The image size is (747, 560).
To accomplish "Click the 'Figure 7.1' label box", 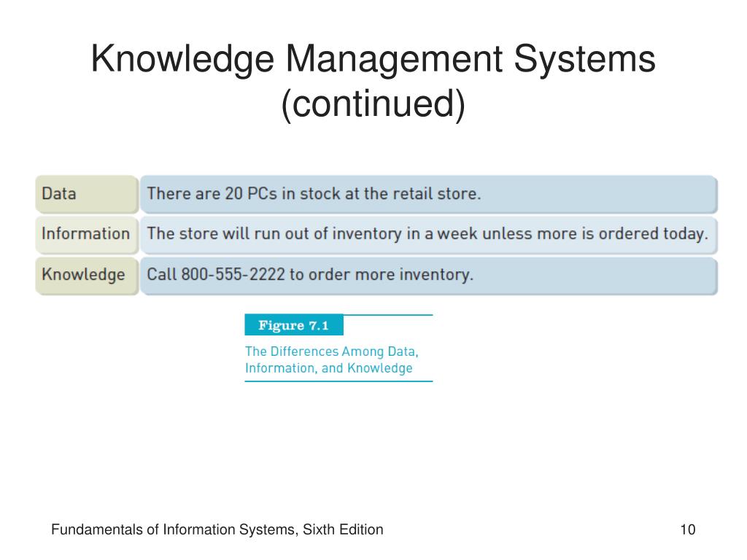I will [x=294, y=325].
